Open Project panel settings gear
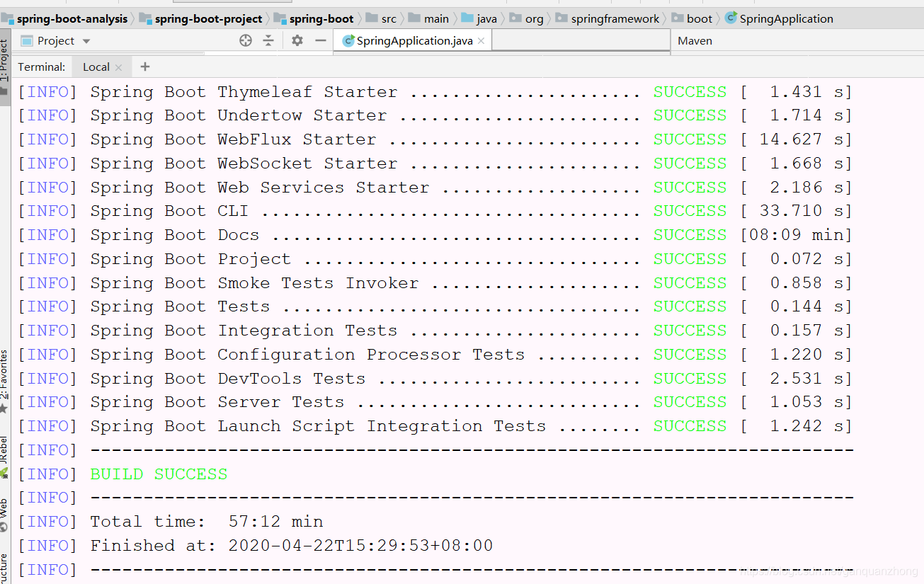924x584 pixels. click(297, 40)
